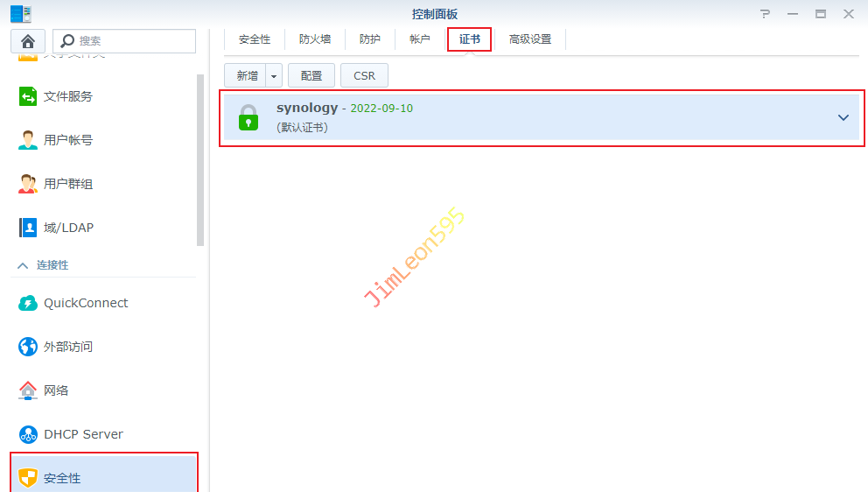Collapse the Connectivity (连接性) section
The height and width of the screenshot is (492, 868).
tap(23, 265)
